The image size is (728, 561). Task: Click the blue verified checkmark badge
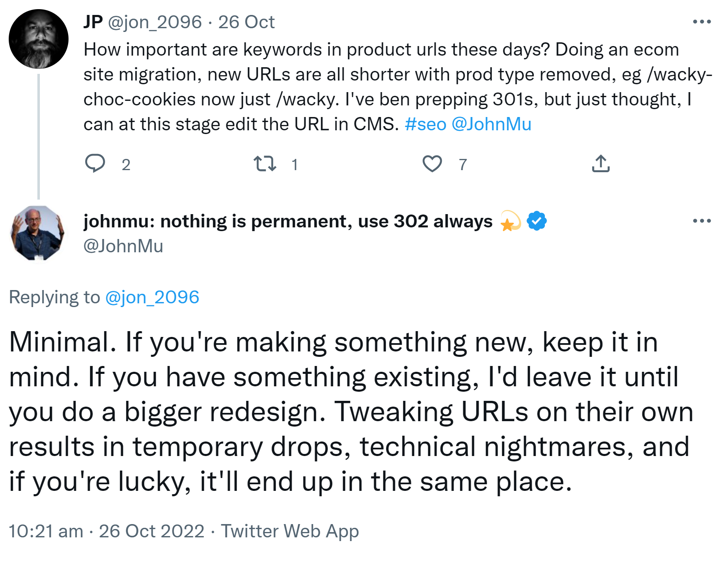click(x=537, y=221)
